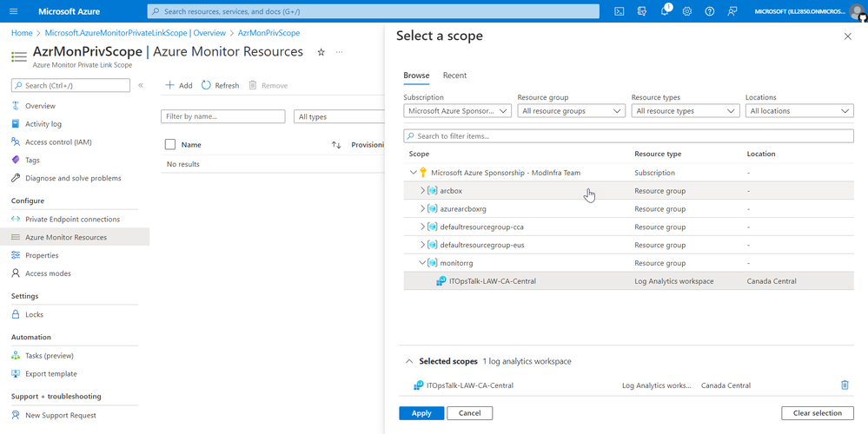Open the All types filter dropdown
The width and height of the screenshot is (868, 434).
click(x=339, y=116)
